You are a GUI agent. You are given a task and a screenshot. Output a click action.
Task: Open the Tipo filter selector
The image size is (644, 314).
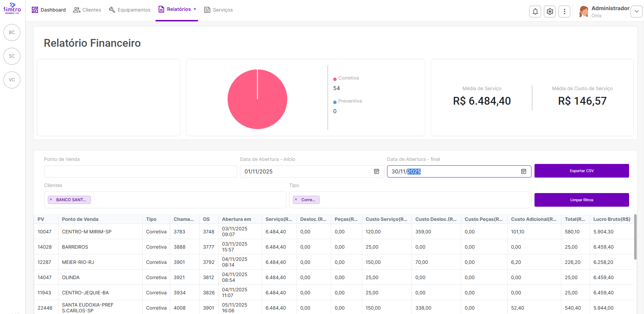tap(424, 200)
